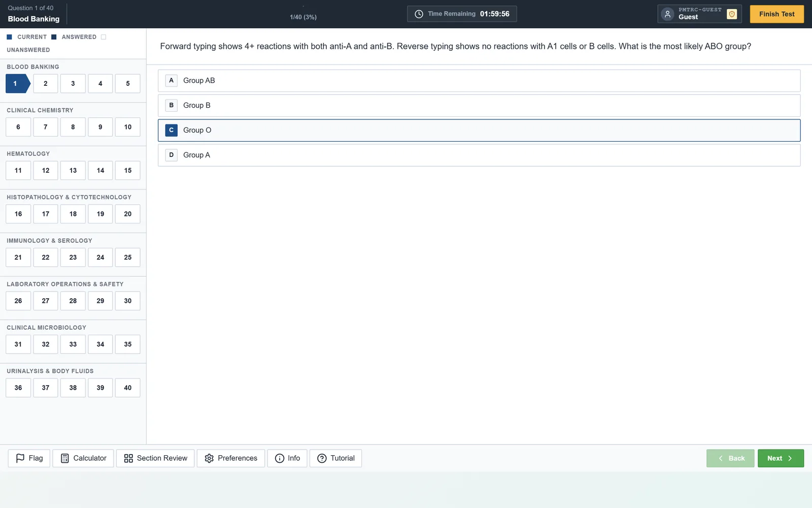Go to question 30 in Laboratory Operations
Viewport: 812px width, 508px height.
[128, 301]
